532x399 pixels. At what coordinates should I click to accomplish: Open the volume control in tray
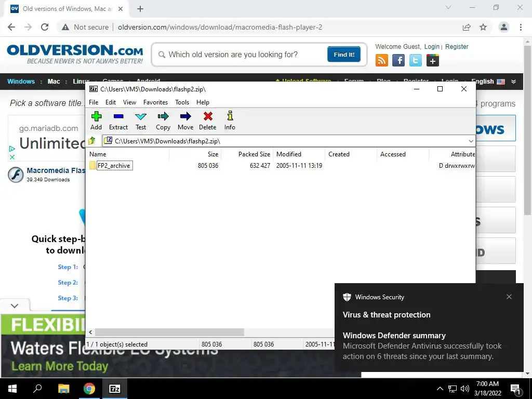click(x=465, y=389)
